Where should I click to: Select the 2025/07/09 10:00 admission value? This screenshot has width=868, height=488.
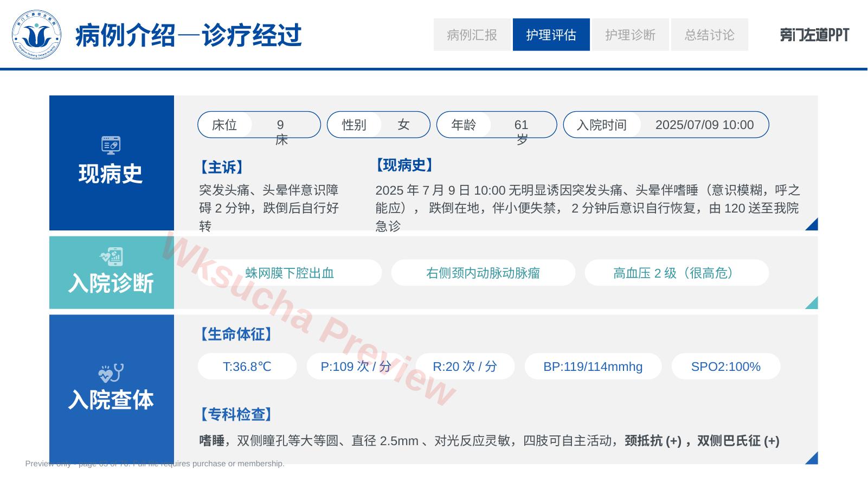click(x=704, y=125)
